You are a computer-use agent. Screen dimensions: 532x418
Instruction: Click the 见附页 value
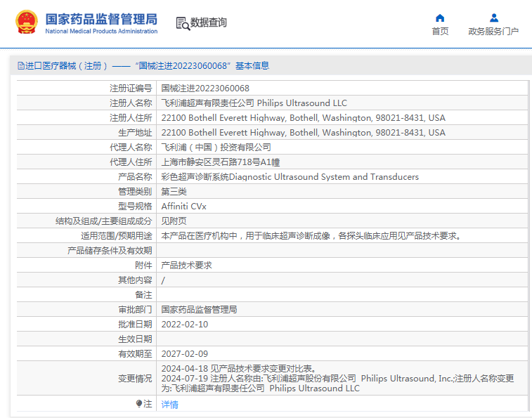coord(174,221)
